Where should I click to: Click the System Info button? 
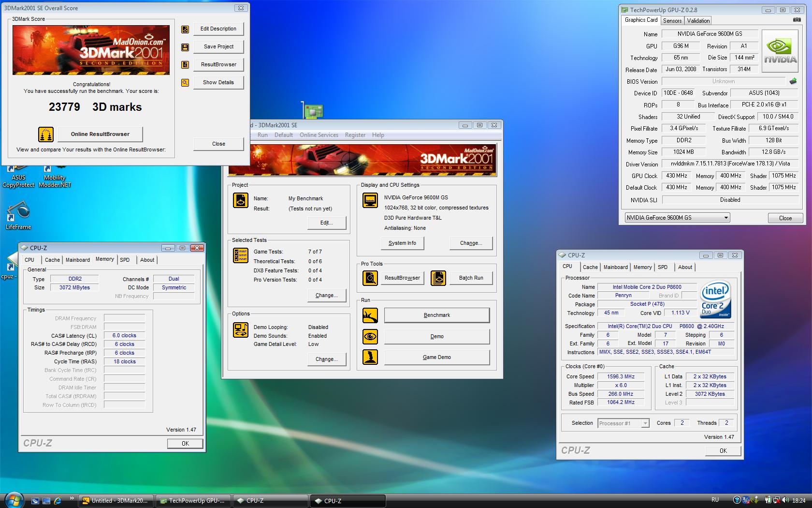pos(402,243)
